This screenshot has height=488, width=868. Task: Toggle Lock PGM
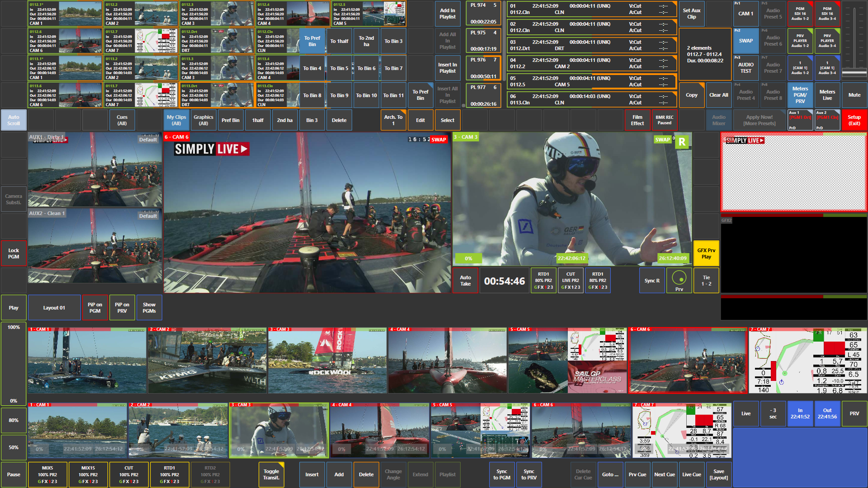click(14, 253)
